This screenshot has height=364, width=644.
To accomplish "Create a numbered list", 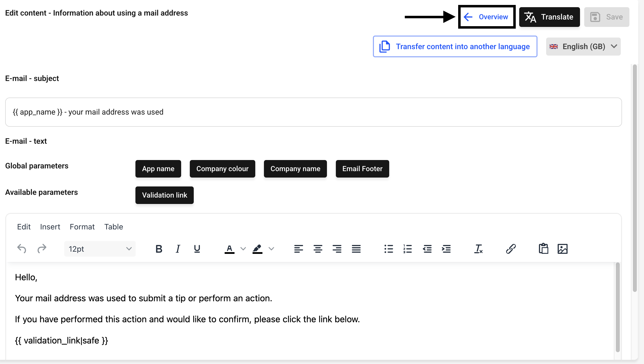I will pyautogui.click(x=408, y=249).
